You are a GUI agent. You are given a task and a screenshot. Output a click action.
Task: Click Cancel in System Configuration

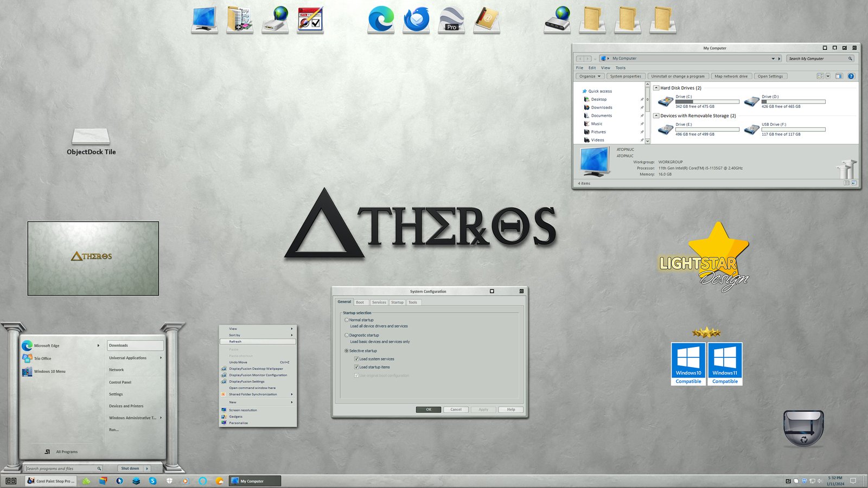point(456,409)
